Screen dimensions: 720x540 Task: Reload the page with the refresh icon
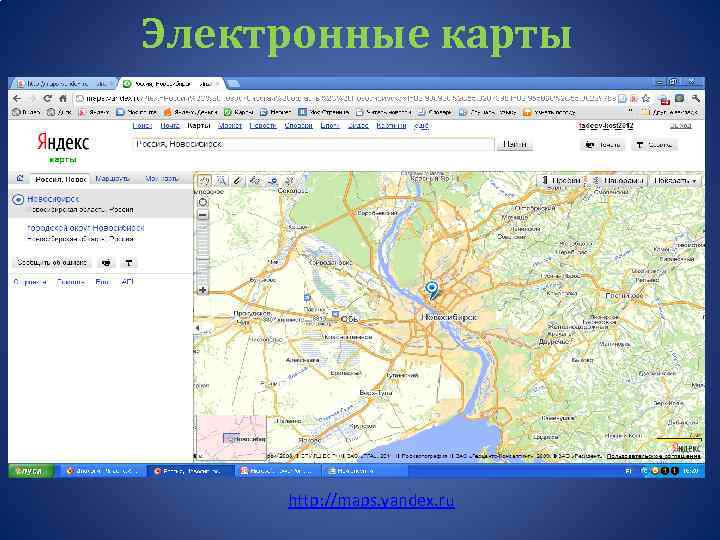click(x=47, y=98)
